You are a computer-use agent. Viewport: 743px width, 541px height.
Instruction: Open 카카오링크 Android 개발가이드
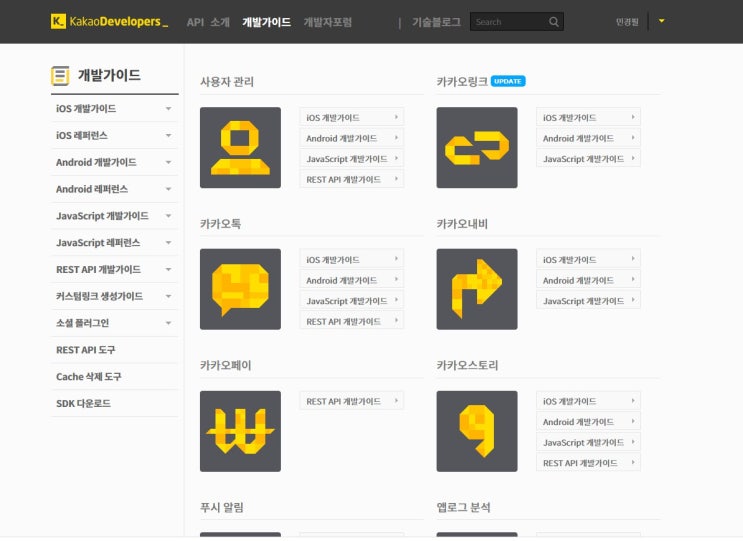point(588,138)
